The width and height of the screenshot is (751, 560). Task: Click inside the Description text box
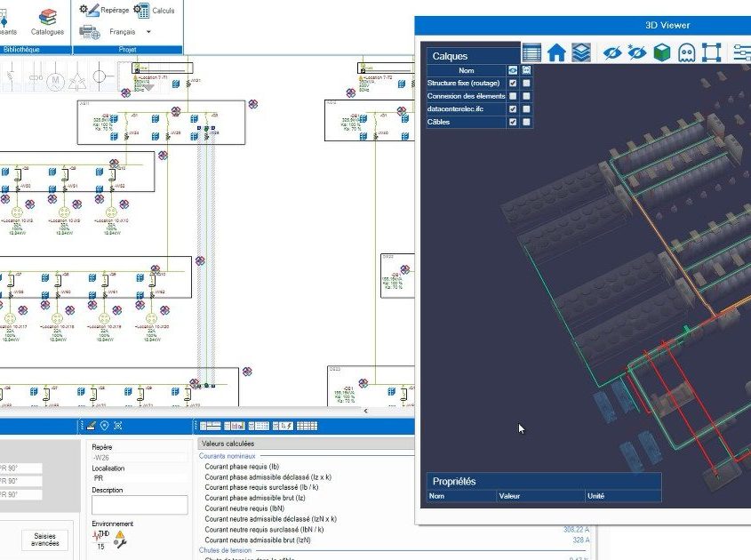(140, 505)
